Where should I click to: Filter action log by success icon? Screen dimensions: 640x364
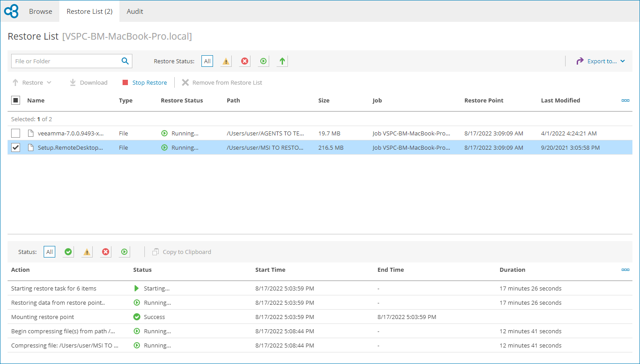coord(68,252)
